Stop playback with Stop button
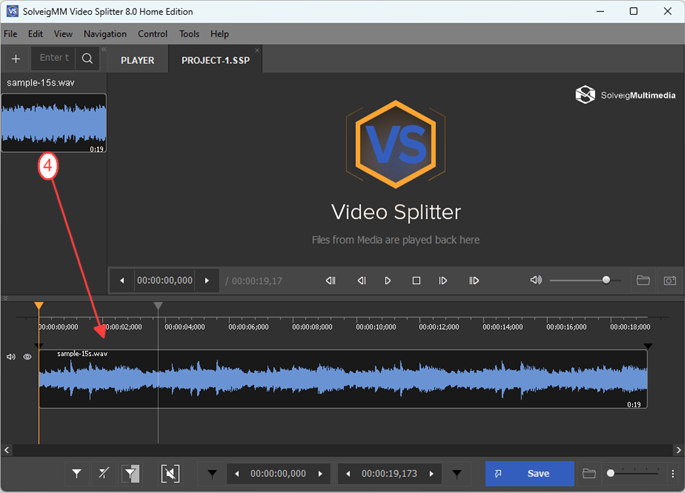Image resolution: width=685 pixels, height=493 pixels. point(416,281)
